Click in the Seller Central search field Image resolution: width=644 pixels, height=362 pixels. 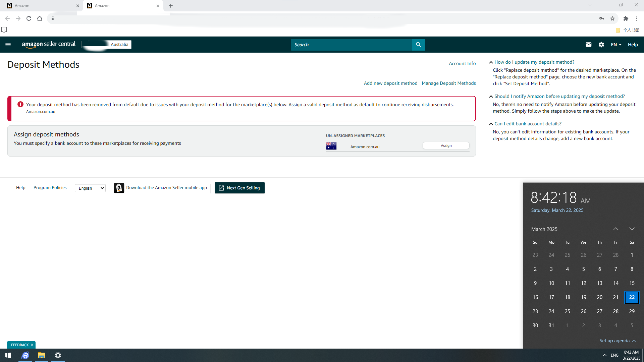tap(351, 45)
